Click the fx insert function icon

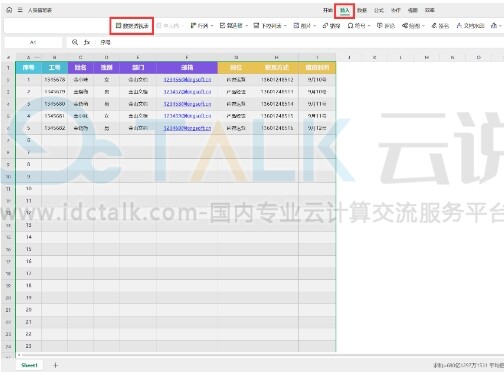[x=87, y=42]
